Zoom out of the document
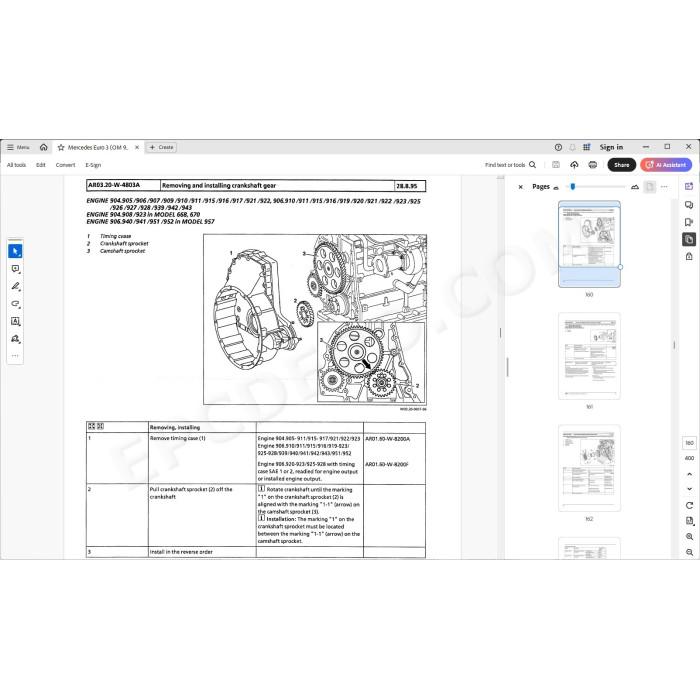Image resolution: width=700 pixels, height=700 pixels. click(x=689, y=552)
